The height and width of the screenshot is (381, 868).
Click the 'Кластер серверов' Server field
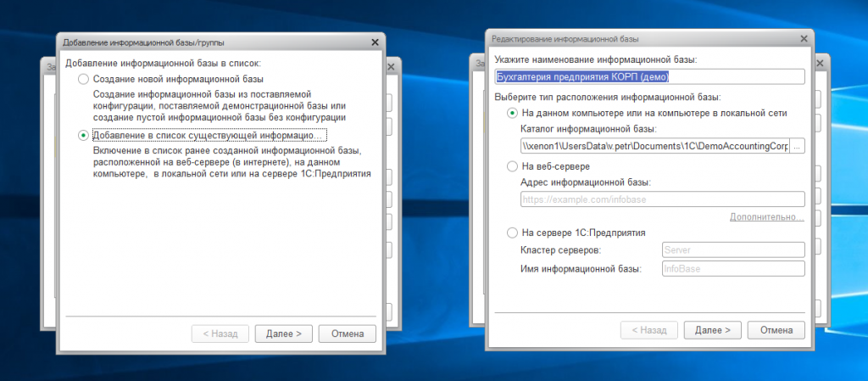pyautogui.click(x=733, y=249)
